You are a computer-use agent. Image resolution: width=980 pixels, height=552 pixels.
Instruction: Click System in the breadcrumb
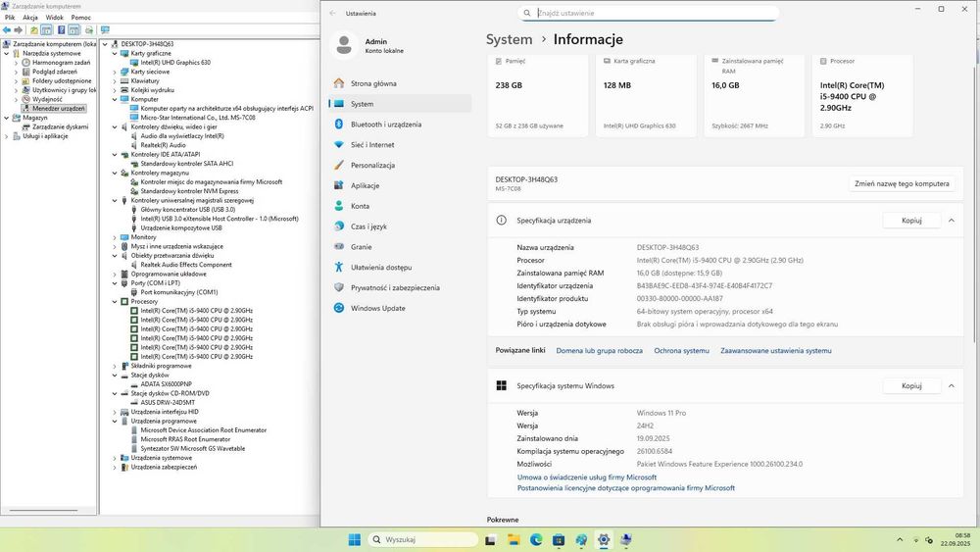point(509,39)
